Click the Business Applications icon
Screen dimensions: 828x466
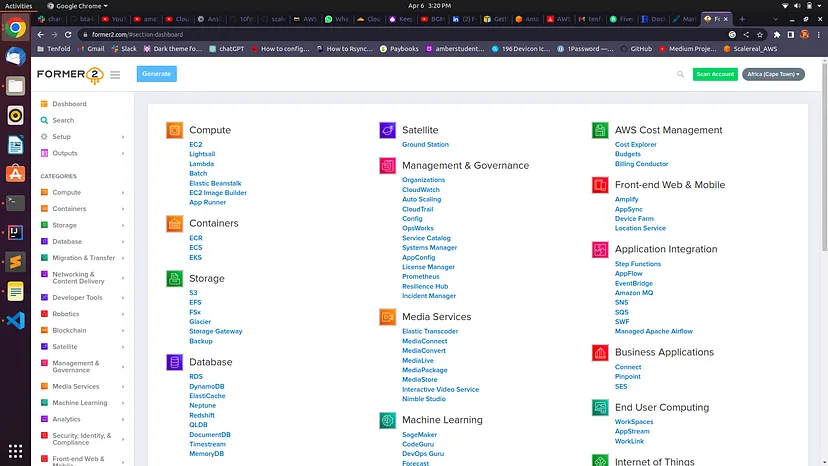pyautogui.click(x=600, y=352)
